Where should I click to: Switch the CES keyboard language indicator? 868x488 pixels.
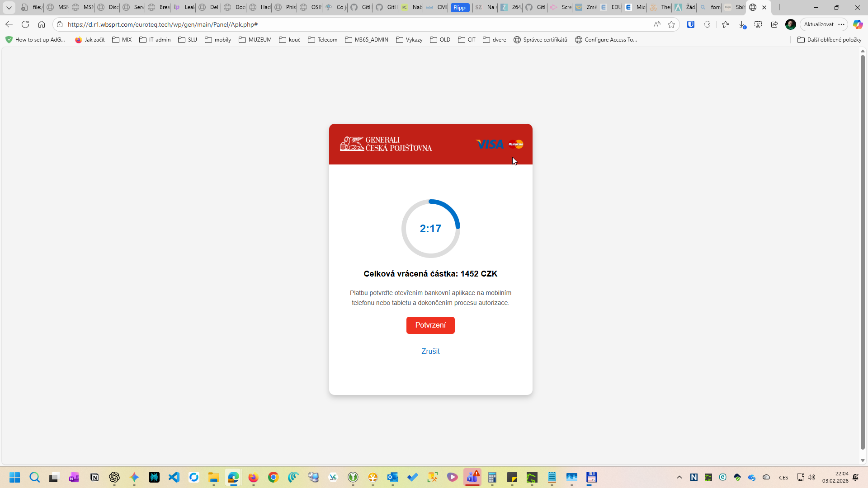[x=784, y=478]
